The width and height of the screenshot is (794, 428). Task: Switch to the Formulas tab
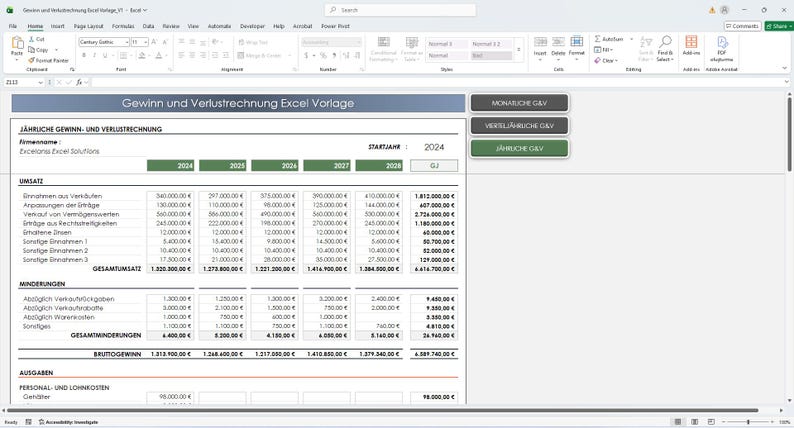click(123, 26)
